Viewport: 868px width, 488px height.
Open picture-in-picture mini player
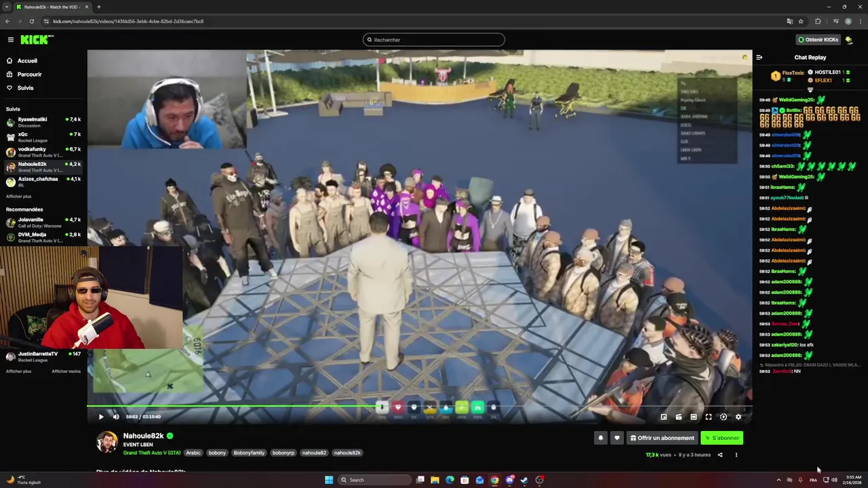tap(664, 417)
